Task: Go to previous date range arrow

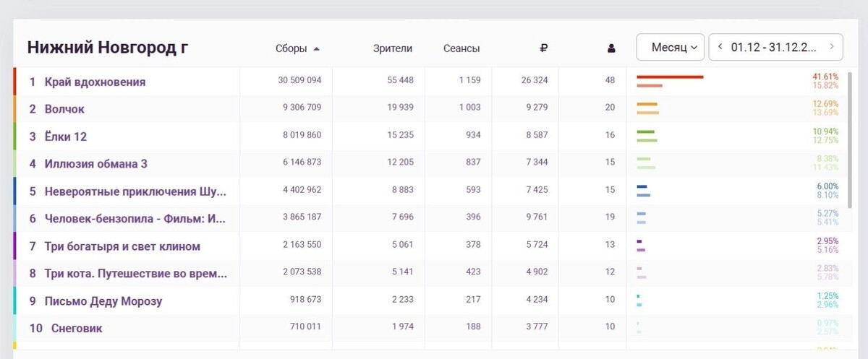Action: 720,47
